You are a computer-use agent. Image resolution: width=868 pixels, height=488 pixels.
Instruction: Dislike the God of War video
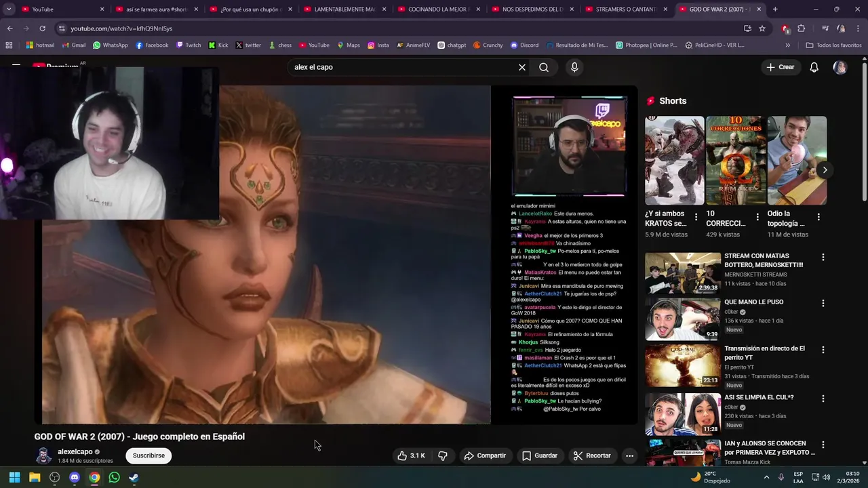443,455
